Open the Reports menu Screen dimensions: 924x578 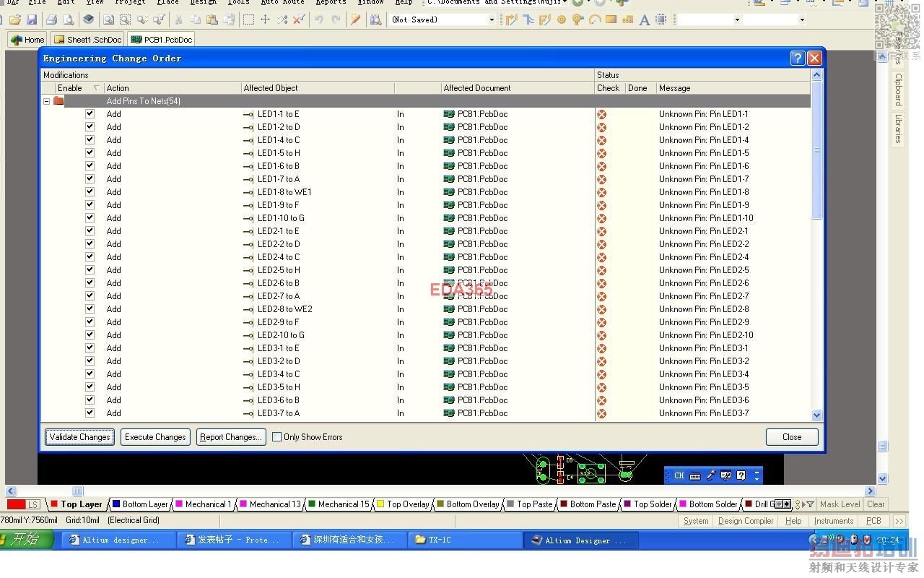click(x=331, y=3)
